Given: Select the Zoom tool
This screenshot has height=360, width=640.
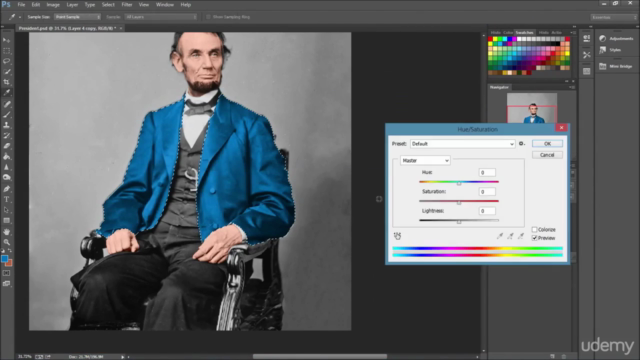Looking at the screenshot, I should pyautogui.click(x=7, y=242).
